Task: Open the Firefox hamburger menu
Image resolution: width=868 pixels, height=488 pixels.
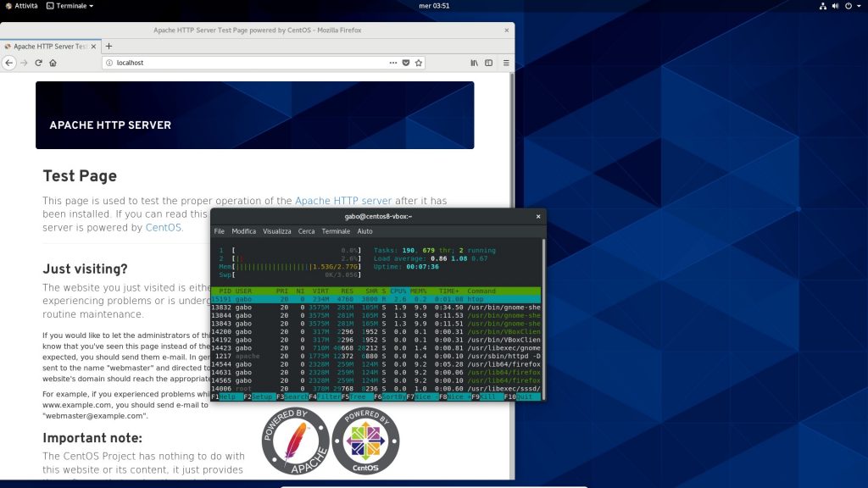Action: pyautogui.click(x=506, y=63)
